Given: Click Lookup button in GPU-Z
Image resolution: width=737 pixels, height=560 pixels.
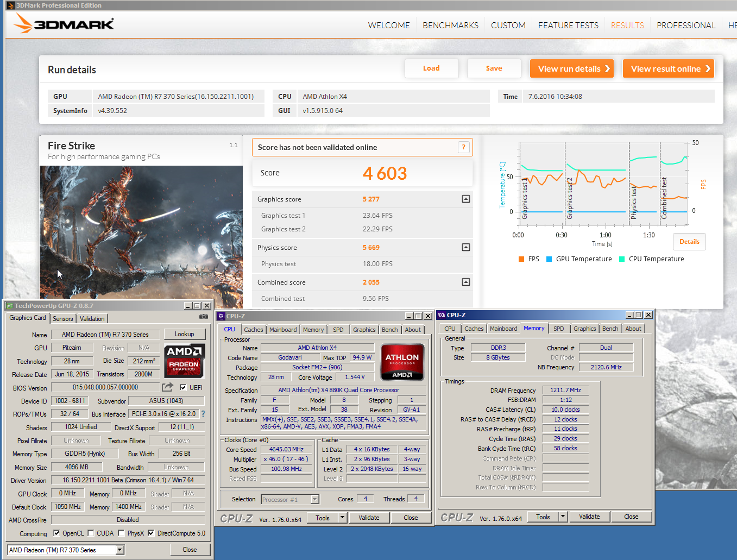Looking at the screenshot, I should tap(184, 334).
